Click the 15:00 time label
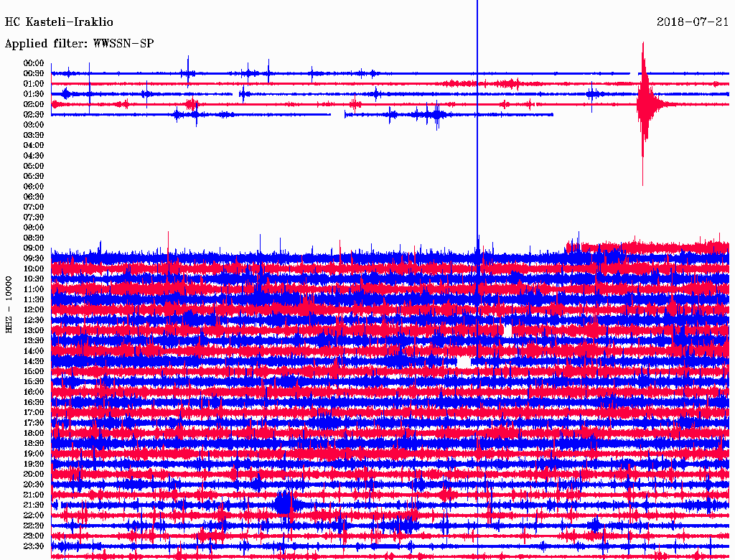The height and width of the screenshot is (560, 735). [34, 371]
